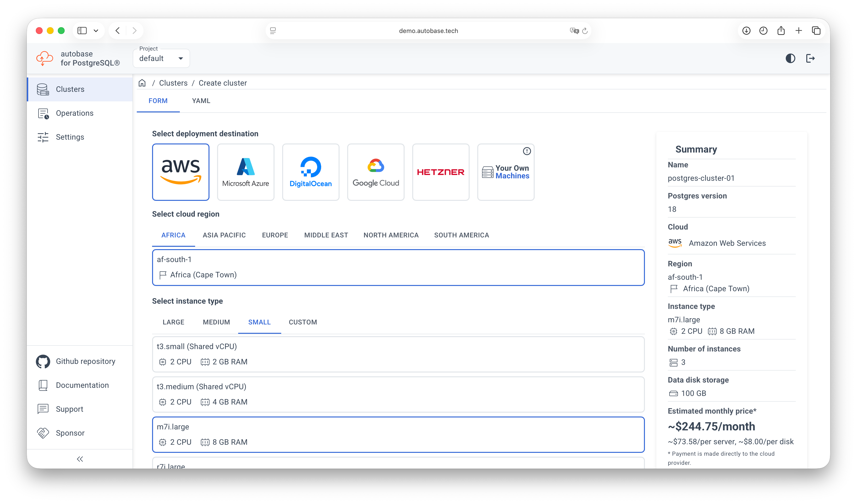Open Operations from the sidebar

click(x=74, y=113)
